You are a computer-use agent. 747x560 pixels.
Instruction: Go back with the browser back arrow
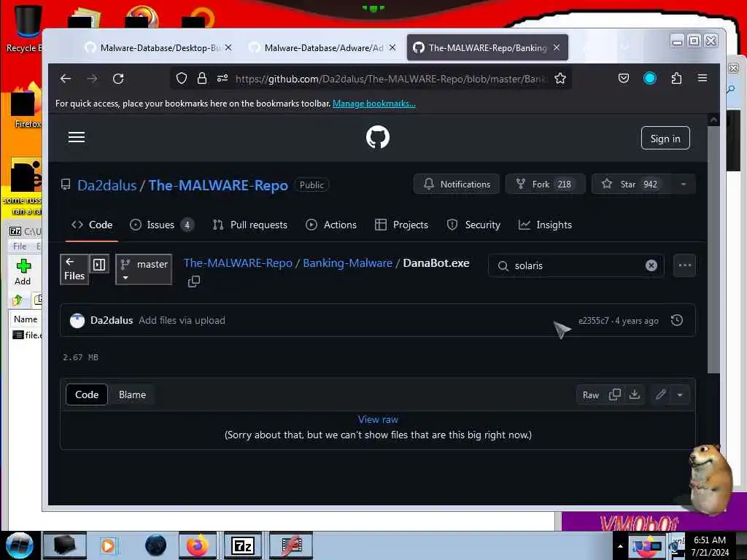click(x=66, y=79)
